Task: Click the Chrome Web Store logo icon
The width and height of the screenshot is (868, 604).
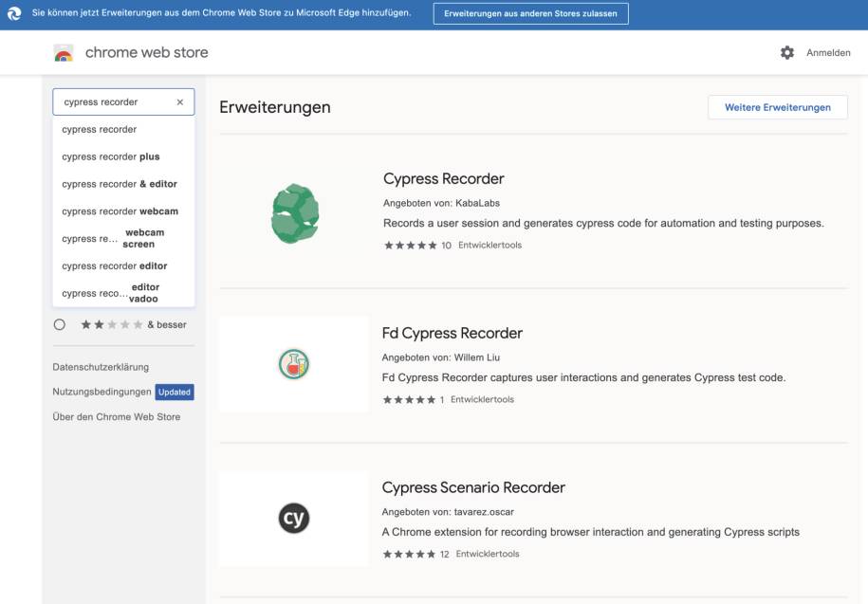Action: coord(64,53)
